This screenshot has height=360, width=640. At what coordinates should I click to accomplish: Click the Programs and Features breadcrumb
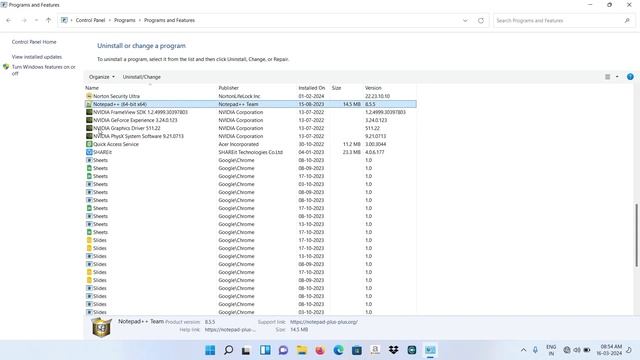(x=169, y=20)
